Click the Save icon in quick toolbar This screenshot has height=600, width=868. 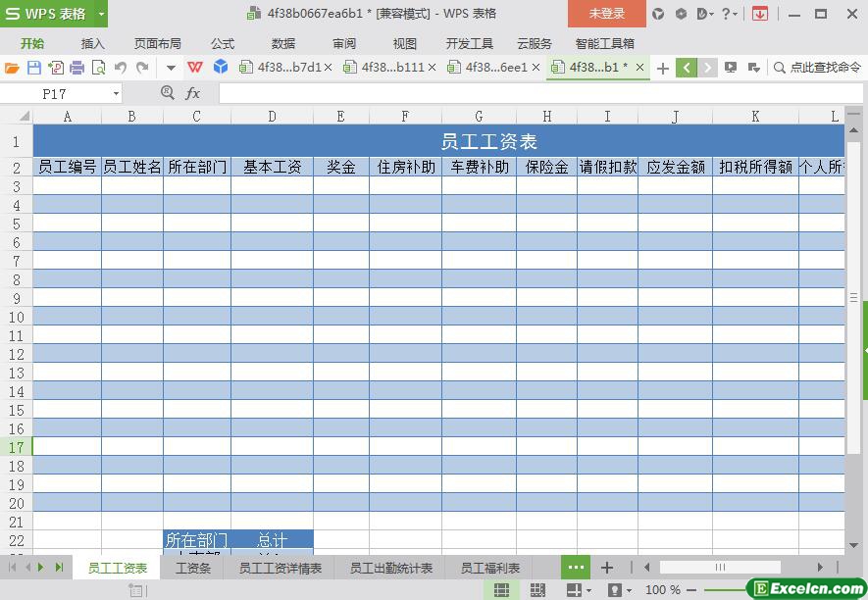point(33,68)
